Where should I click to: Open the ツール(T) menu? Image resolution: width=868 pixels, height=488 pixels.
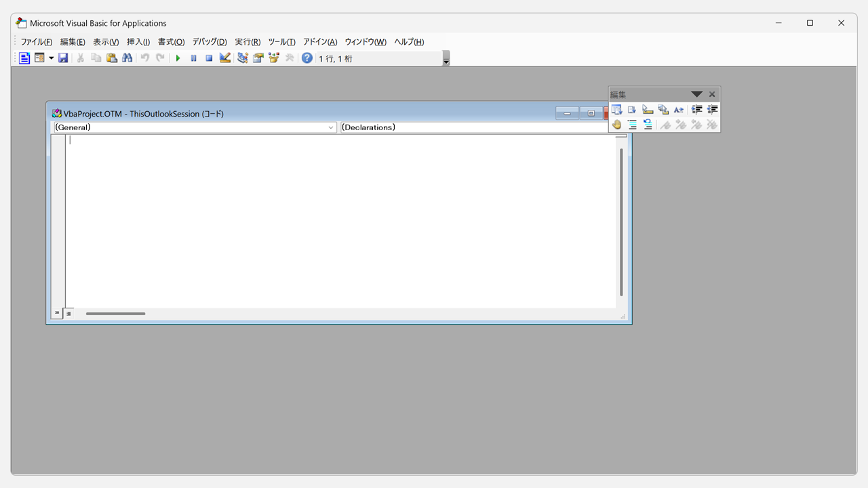pyautogui.click(x=281, y=42)
